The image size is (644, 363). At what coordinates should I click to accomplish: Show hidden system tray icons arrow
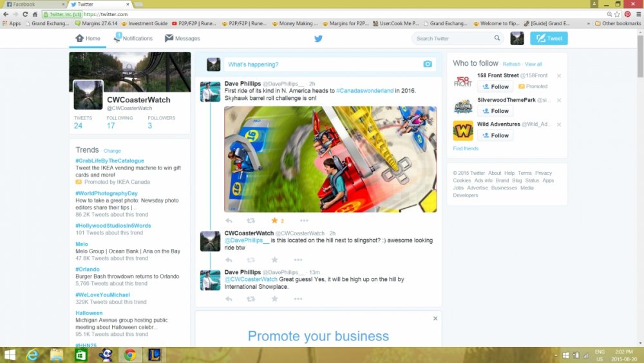click(x=555, y=355)
